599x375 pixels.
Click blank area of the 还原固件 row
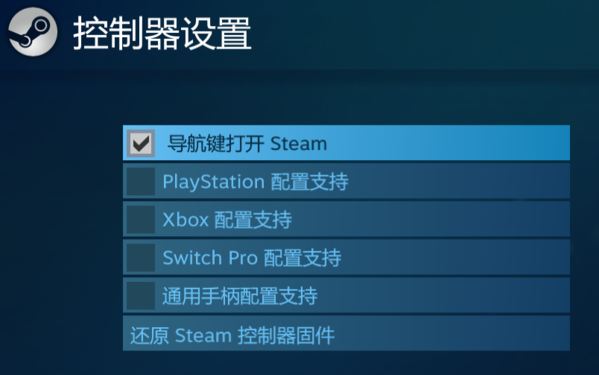pos(453,333)
